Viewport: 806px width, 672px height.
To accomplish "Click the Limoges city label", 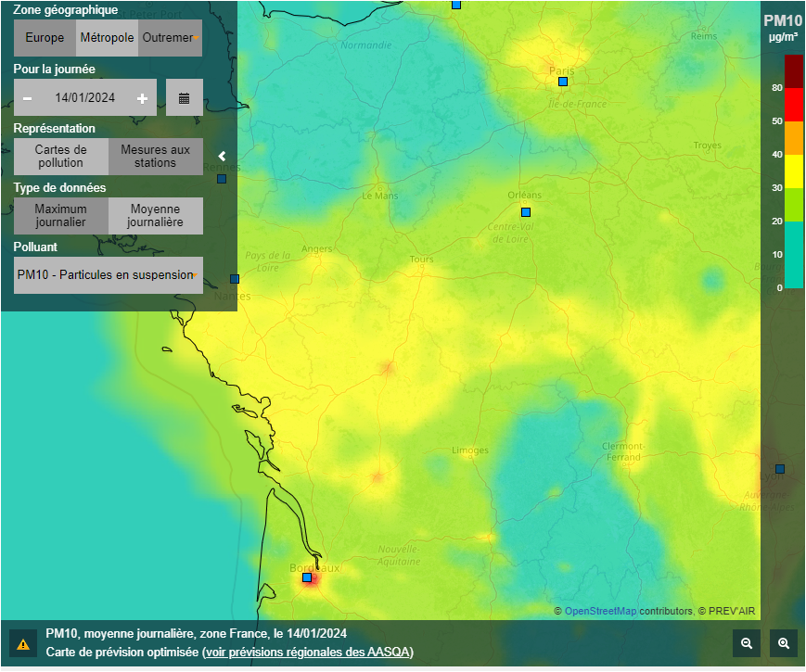I will pos(470,450).
